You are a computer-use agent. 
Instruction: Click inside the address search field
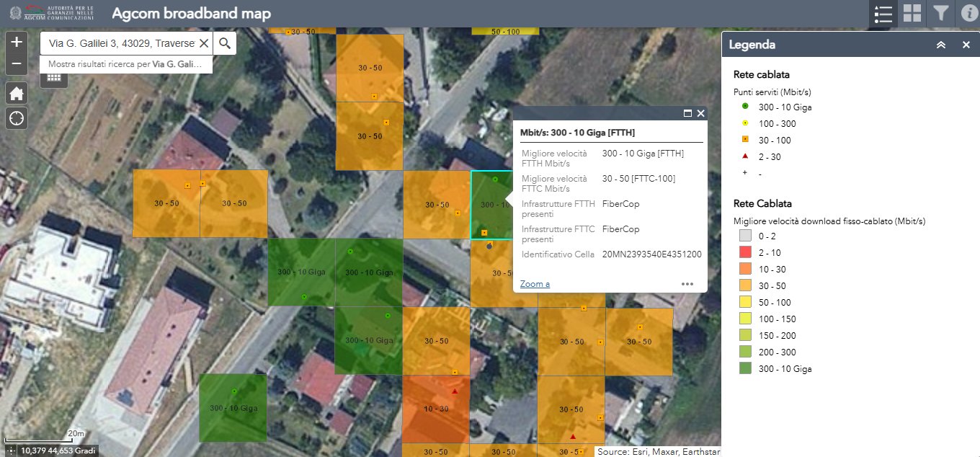(x=119, y=43)
